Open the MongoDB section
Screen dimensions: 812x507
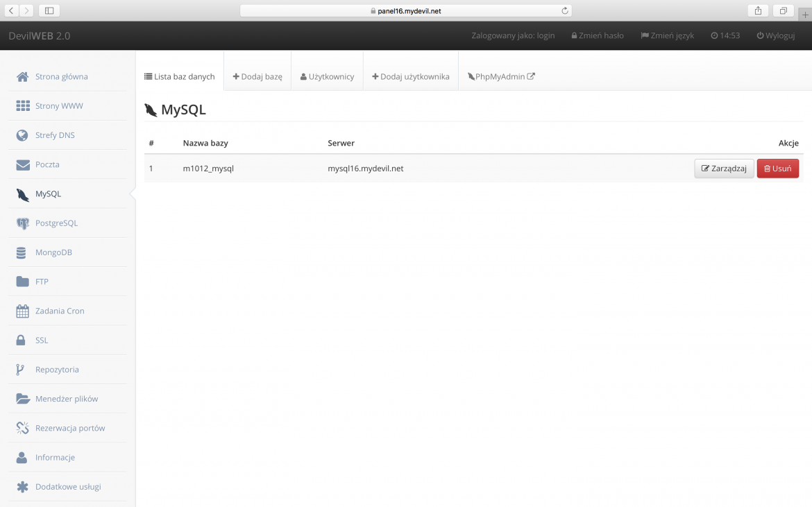53,252
